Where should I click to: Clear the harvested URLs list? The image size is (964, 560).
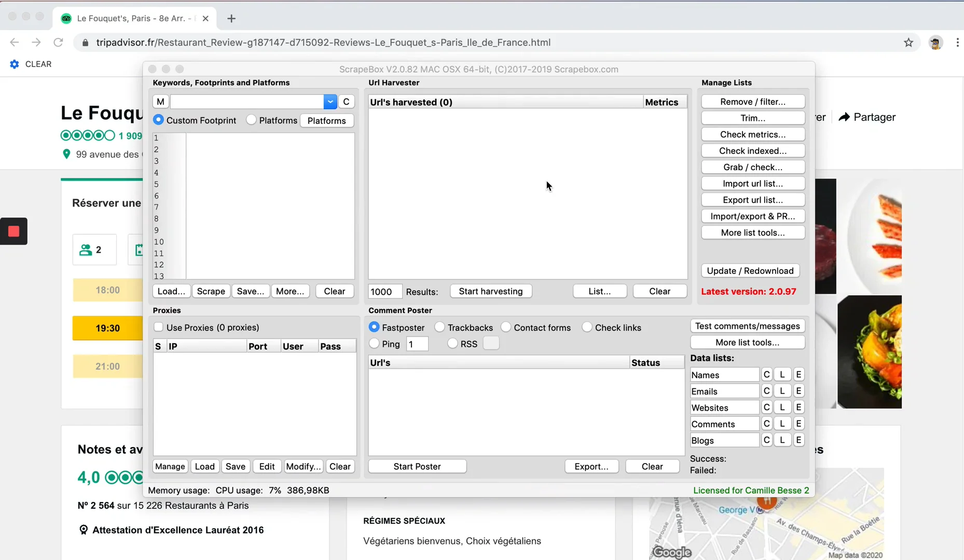pos(660,291)
